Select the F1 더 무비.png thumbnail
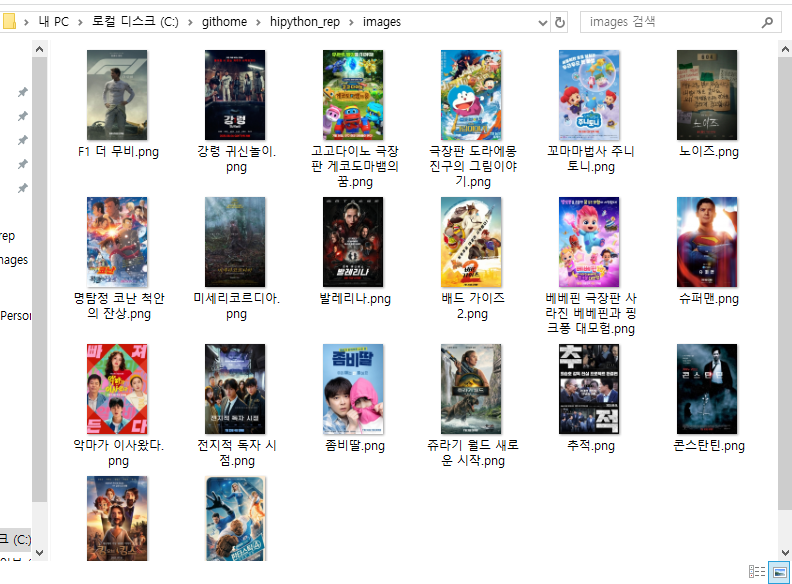Screen dimensions: 792x584 117,95
